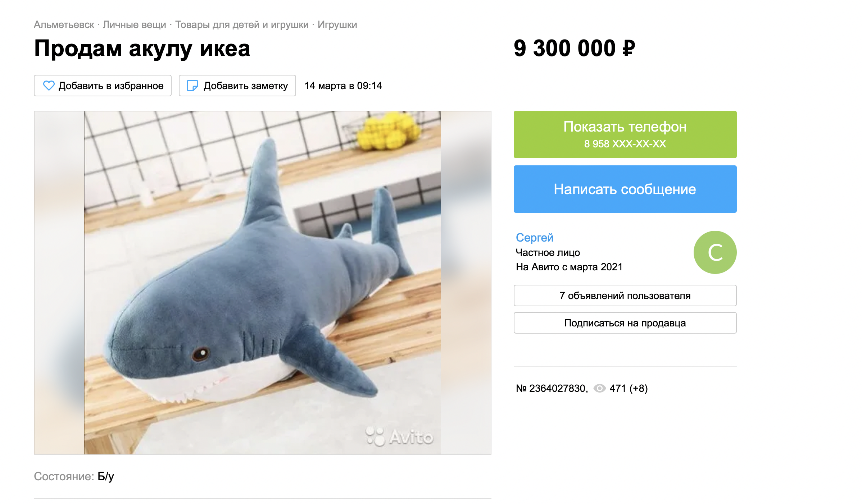Click the heart favorite icon

click(49, 86)
